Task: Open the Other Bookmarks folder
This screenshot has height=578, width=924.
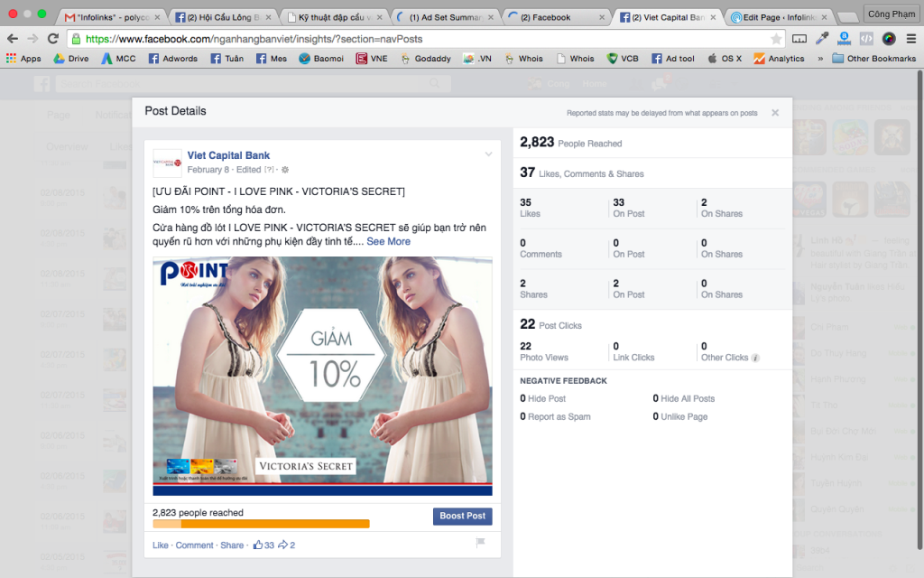Action: (x=873, y=59)
